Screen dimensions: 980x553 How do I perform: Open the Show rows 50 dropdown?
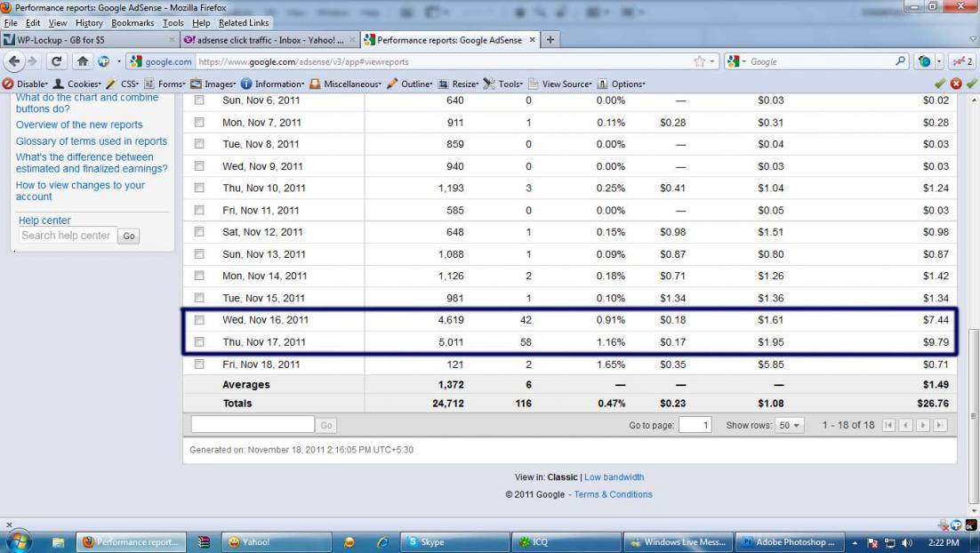click(790, 425)
